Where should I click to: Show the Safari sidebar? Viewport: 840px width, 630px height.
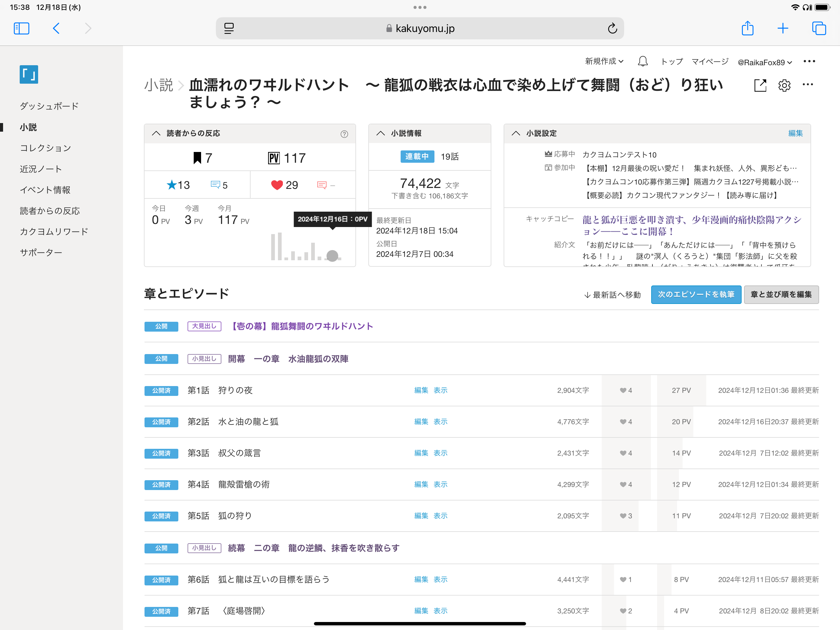pos(22,29)
